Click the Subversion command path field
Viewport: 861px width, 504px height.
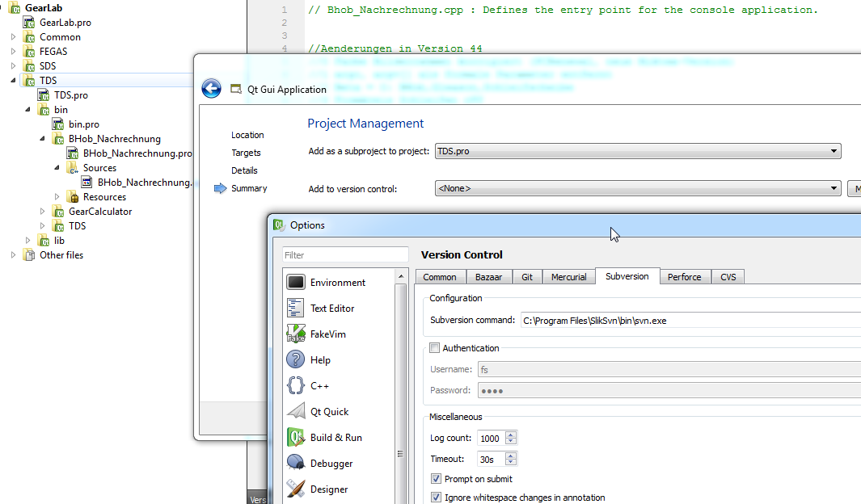pos(687,320)
